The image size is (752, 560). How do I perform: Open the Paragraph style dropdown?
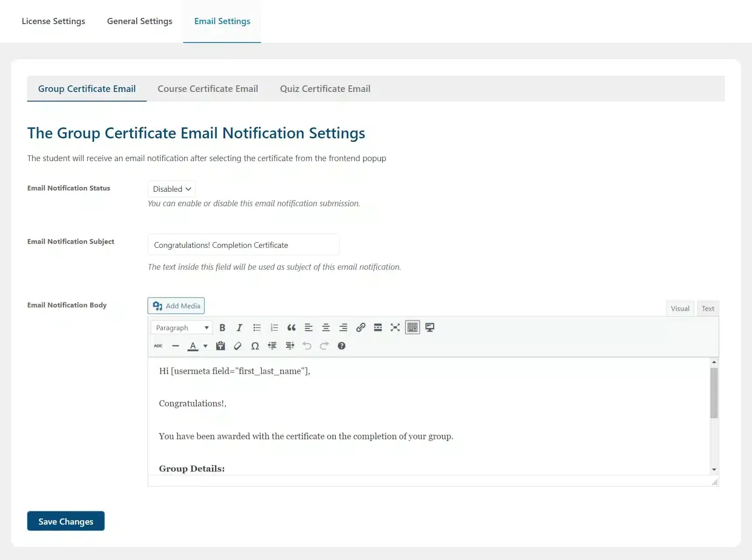181,328
